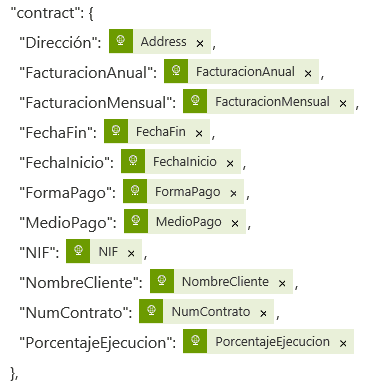Remove the FormaPago token
The image size is (391, 386).
pos(233,193)
